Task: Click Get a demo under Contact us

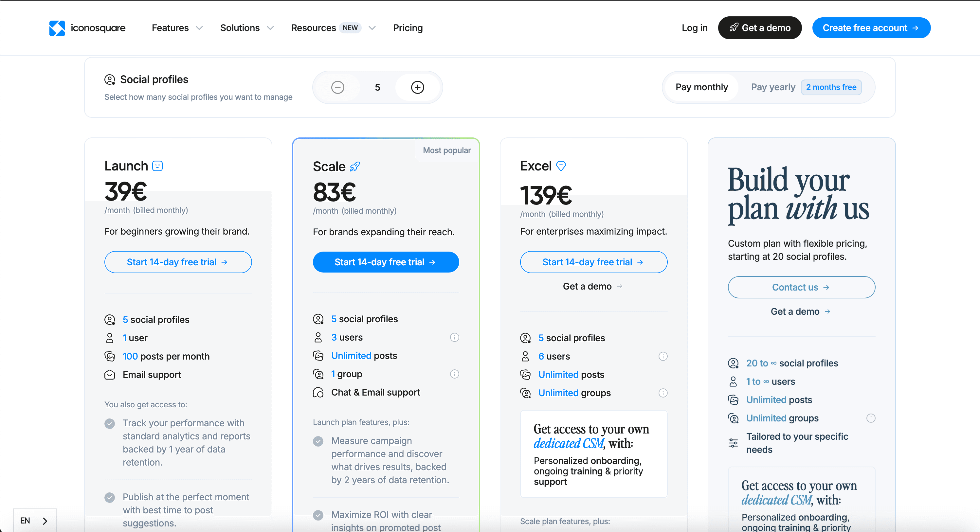Action: (800, 311)
